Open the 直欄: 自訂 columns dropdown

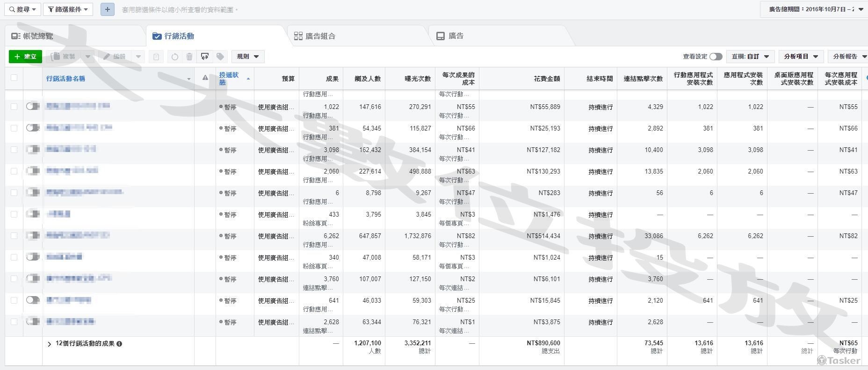[750, 57]
